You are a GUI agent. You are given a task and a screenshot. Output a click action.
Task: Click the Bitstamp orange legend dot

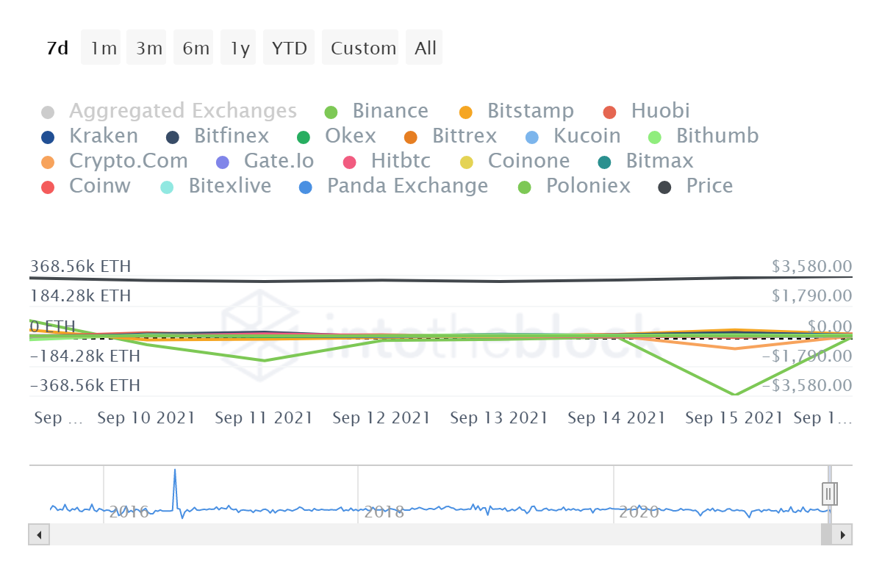click(x=466, y=111)
